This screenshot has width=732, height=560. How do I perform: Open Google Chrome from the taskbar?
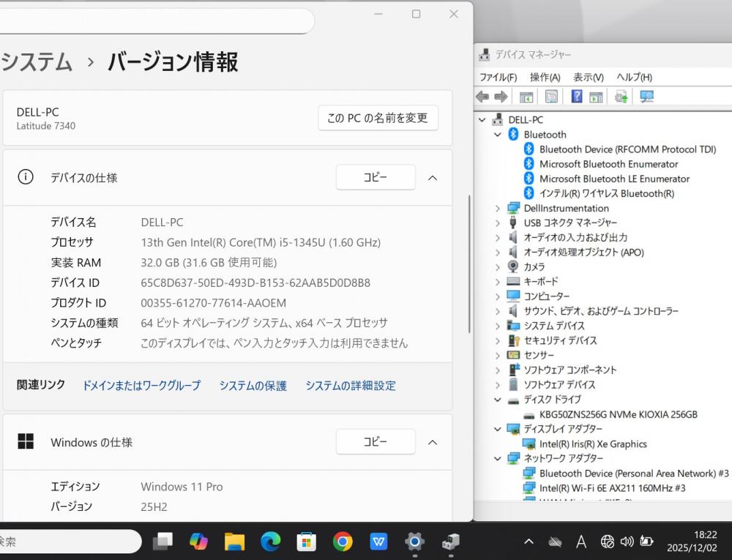[343, 542]
